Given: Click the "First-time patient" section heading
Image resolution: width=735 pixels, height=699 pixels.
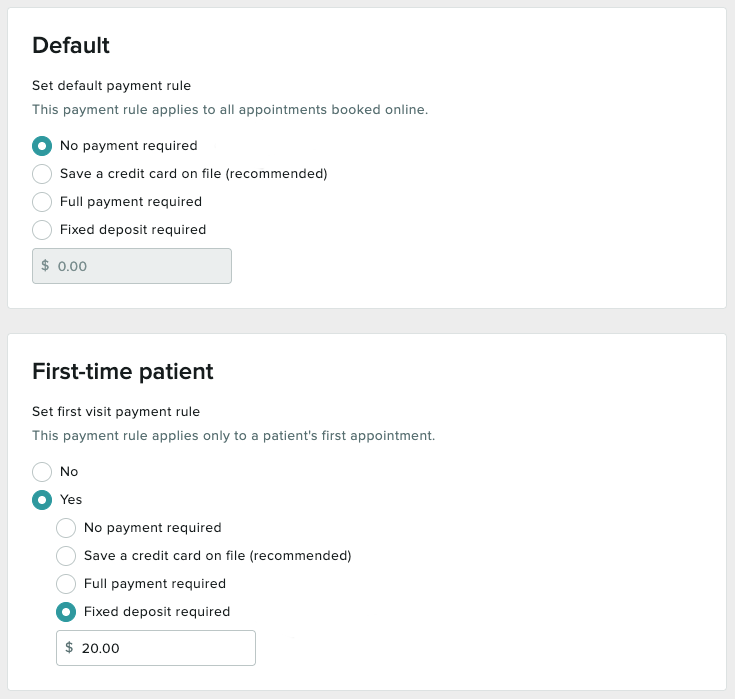Looking at the screenshot, I should pyautogui.click(x=123, y=371).
